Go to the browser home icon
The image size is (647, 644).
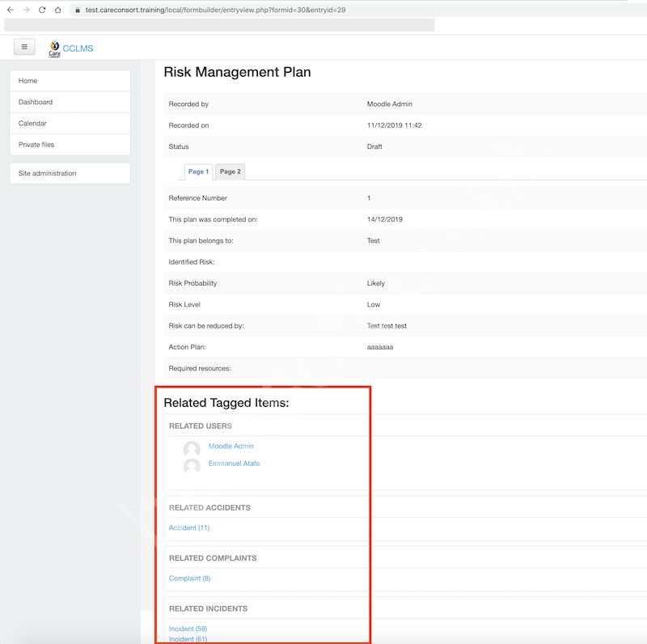[57, 10]
